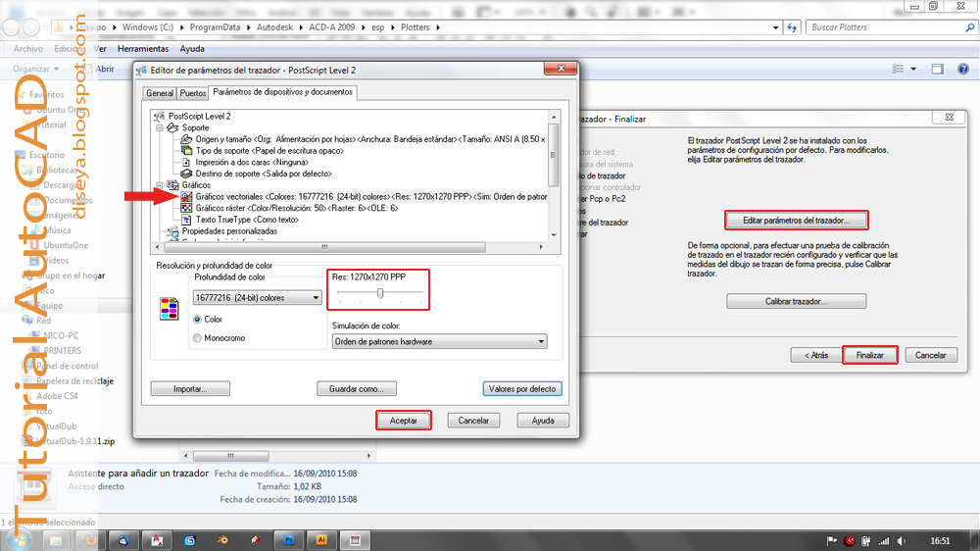Viewport: 980px width, 551px height.
Task: Open the Archivo menu
Action: point(28,49)
